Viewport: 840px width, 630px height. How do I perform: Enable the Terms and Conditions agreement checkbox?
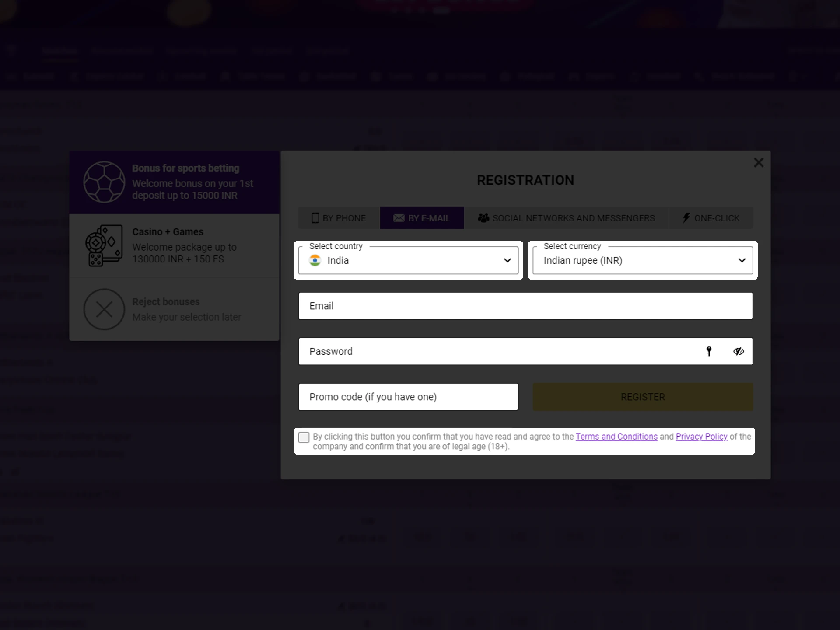pos(304,437)
